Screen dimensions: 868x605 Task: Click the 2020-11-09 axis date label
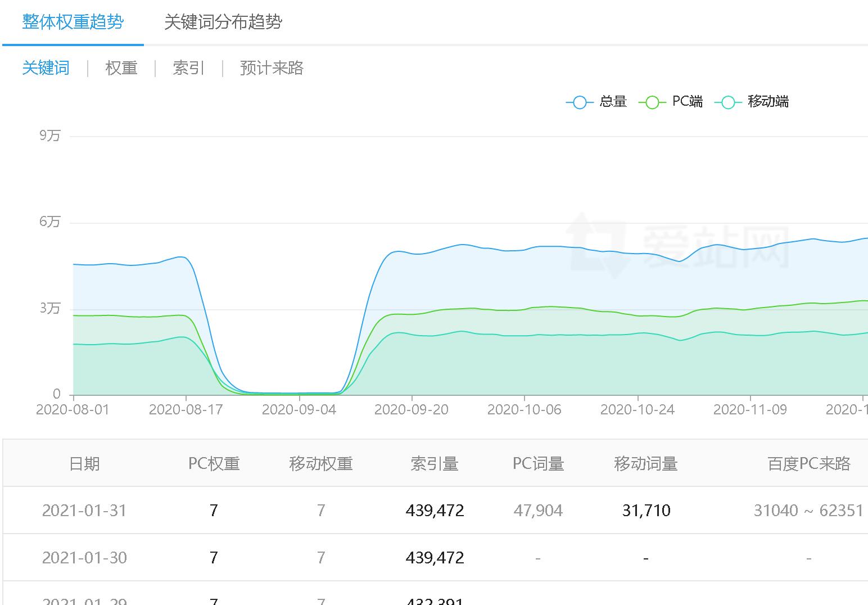(x=751, y=409)
